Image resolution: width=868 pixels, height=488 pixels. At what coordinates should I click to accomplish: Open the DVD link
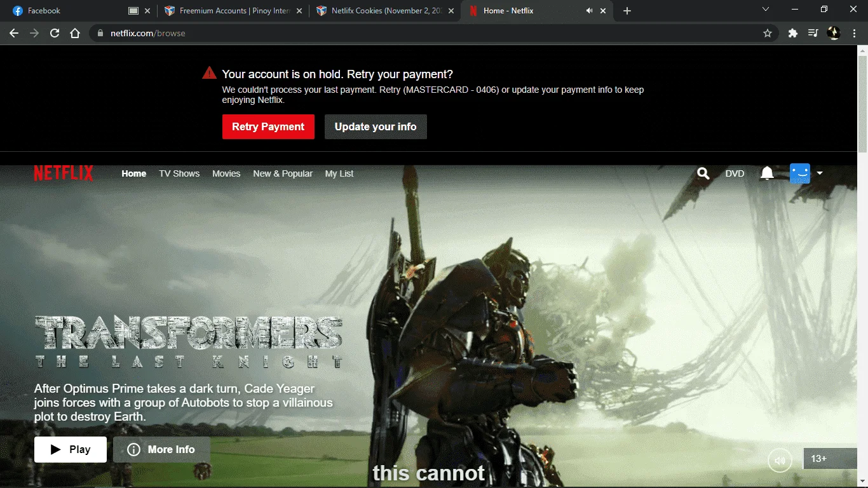point(735,173)
